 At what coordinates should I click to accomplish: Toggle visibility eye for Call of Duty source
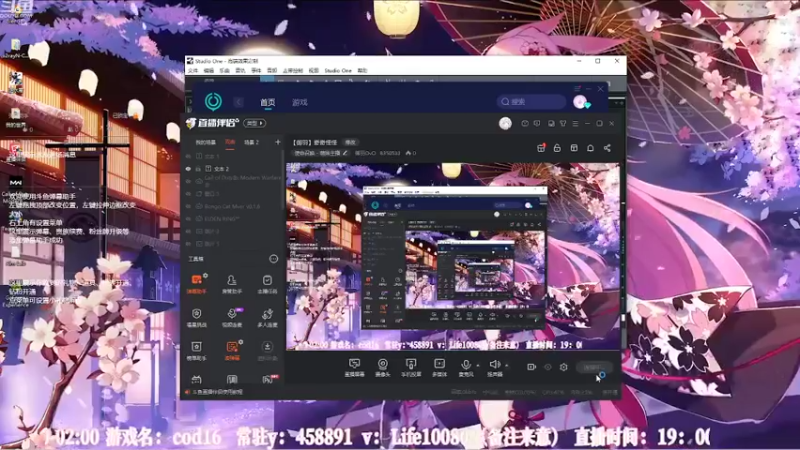pos(188,181)
